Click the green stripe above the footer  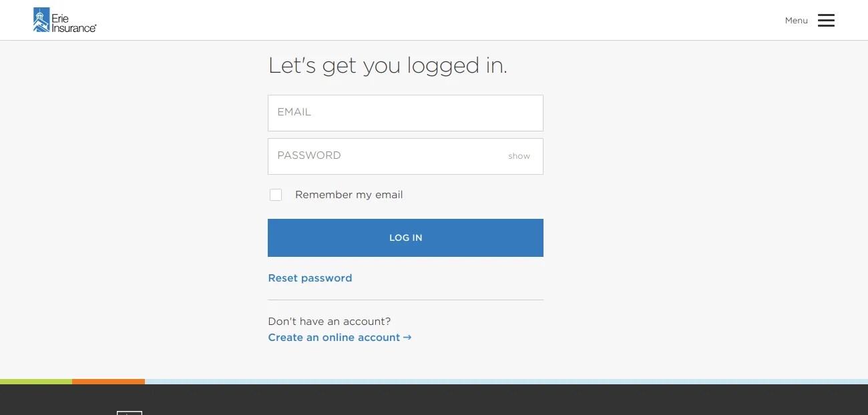click(36, 382)
